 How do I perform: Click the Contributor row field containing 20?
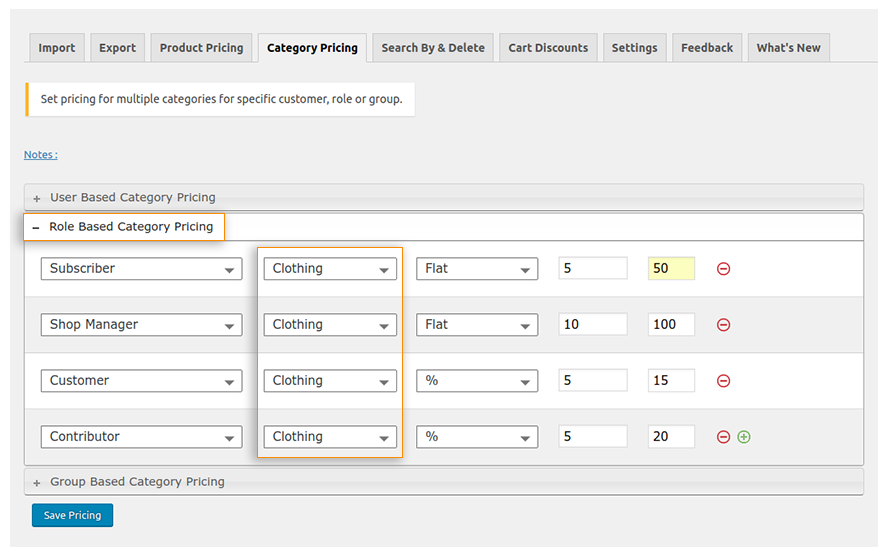click(671, 436)
